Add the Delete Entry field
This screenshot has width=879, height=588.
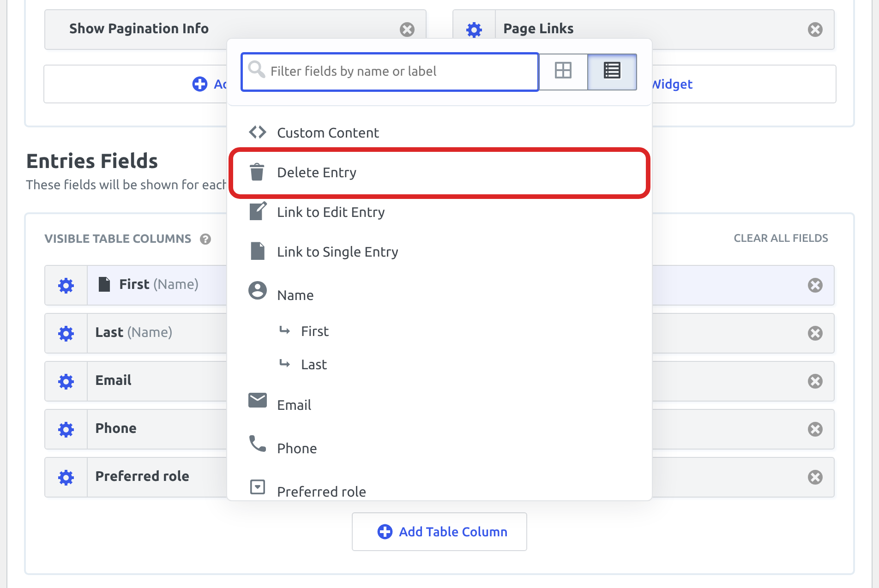(439, 173)
